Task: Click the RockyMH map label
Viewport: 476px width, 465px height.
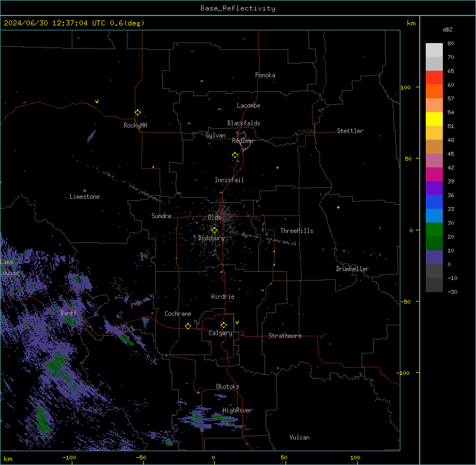Action: click(135, 125)
